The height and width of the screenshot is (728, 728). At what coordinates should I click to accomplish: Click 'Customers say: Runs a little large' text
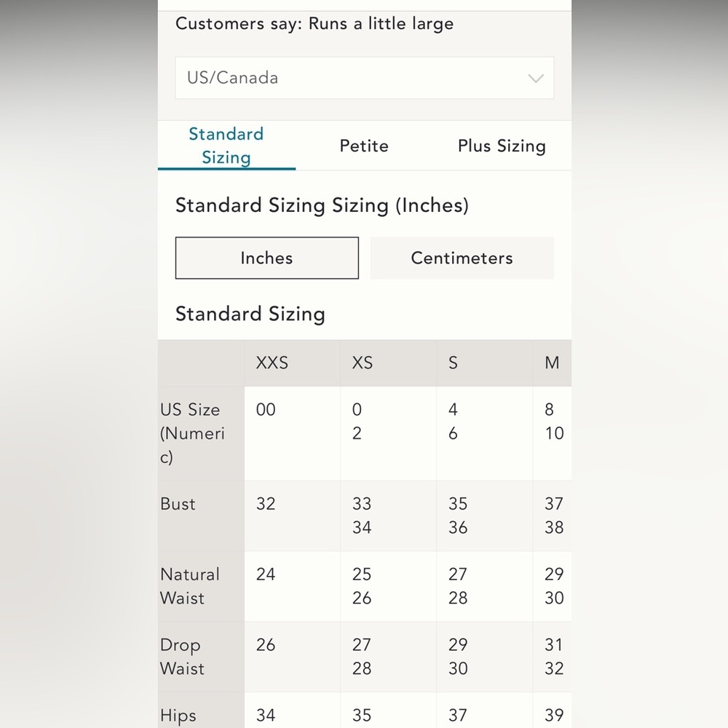coord(314,24)
